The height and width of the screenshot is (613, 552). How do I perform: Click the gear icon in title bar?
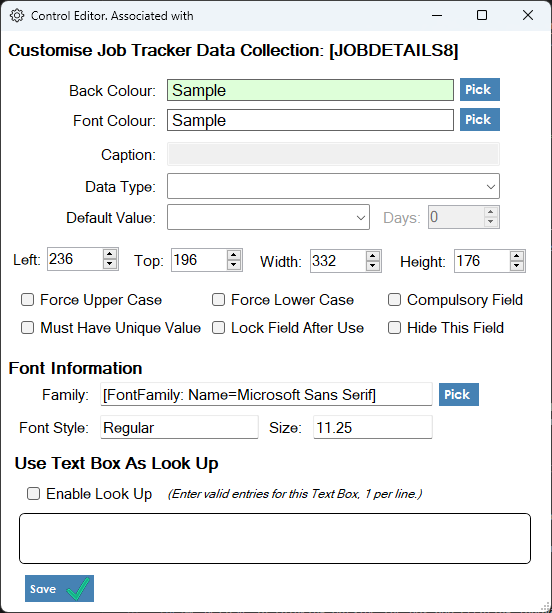(x=17, y=16)
